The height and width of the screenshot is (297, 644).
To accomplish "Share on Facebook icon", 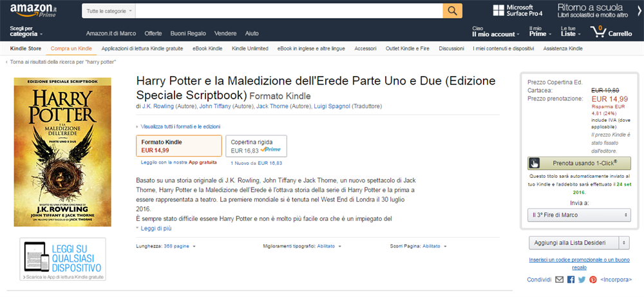I will coord(571,280).
